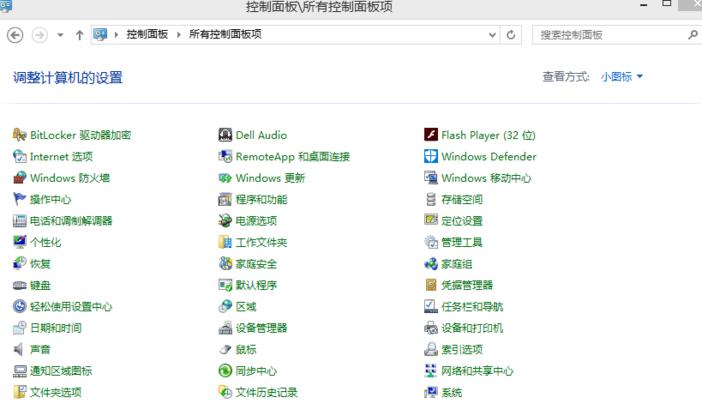Click the 鼠标 mouse icon
The height and width of the screenshot is (400, 702).
225,349
